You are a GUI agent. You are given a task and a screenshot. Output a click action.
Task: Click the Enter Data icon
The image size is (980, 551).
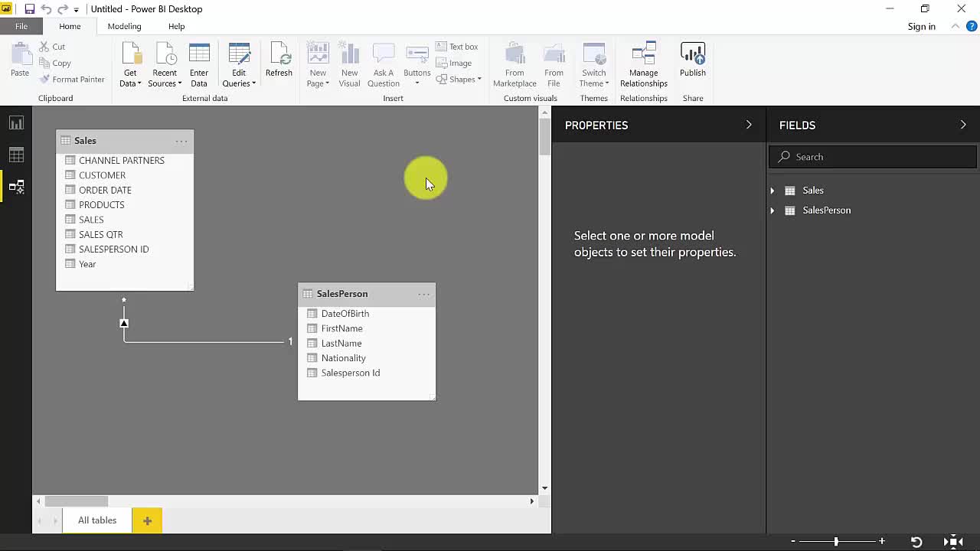pyautogui.click(x=199, y=65)
